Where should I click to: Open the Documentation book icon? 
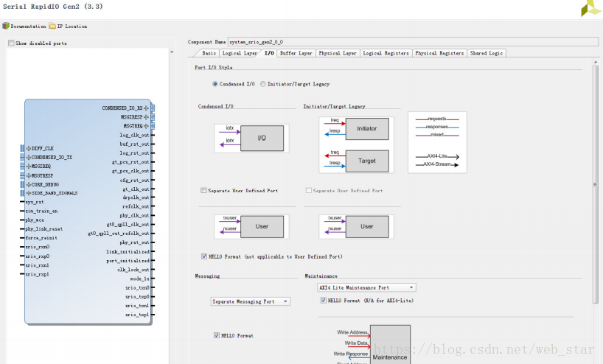(6, 26)
